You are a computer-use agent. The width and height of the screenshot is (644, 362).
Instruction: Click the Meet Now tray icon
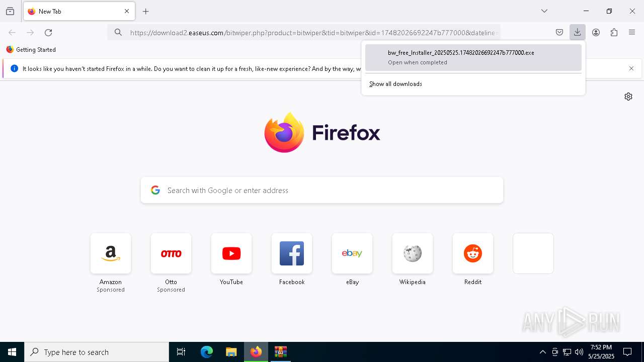click(555, 352)
